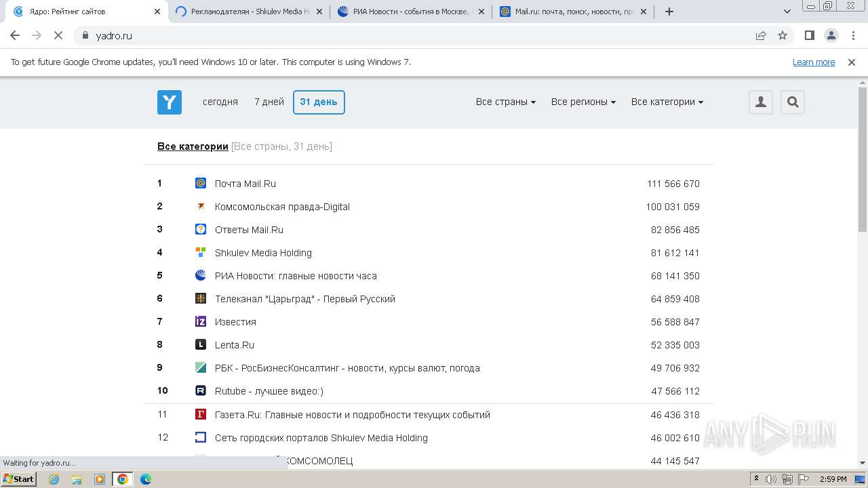The image size is (868, 488).
Task: Click the Сеть городских порталов favicon
Action: 201,437
